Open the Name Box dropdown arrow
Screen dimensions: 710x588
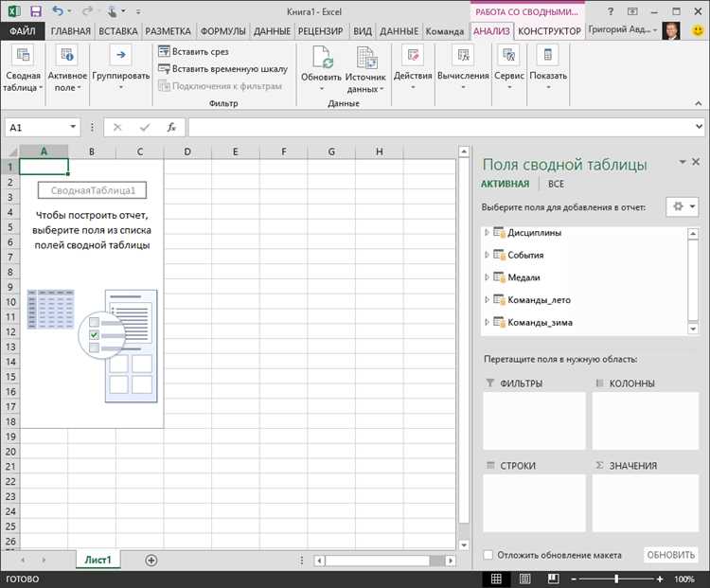tap(73, 127)
